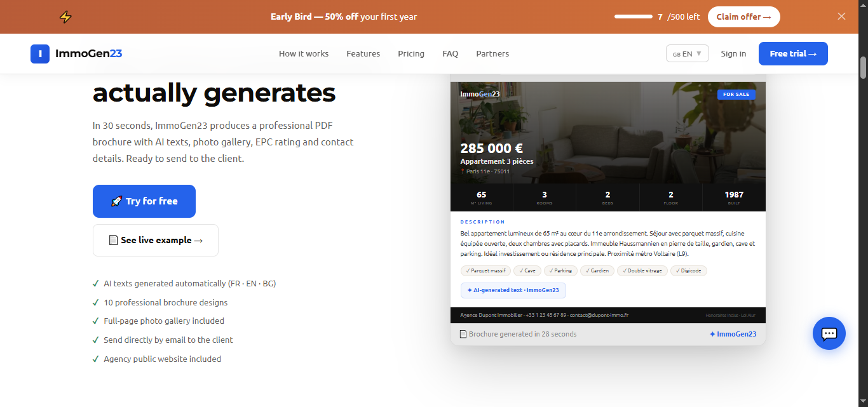Click the checkmark beside Agency public website

95,359
